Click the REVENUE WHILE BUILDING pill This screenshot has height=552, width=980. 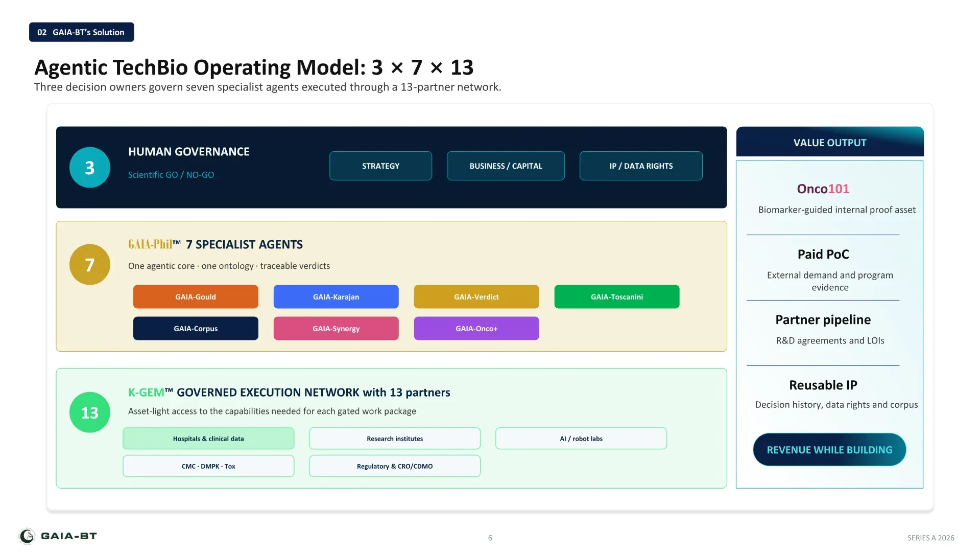pos(830,450)
